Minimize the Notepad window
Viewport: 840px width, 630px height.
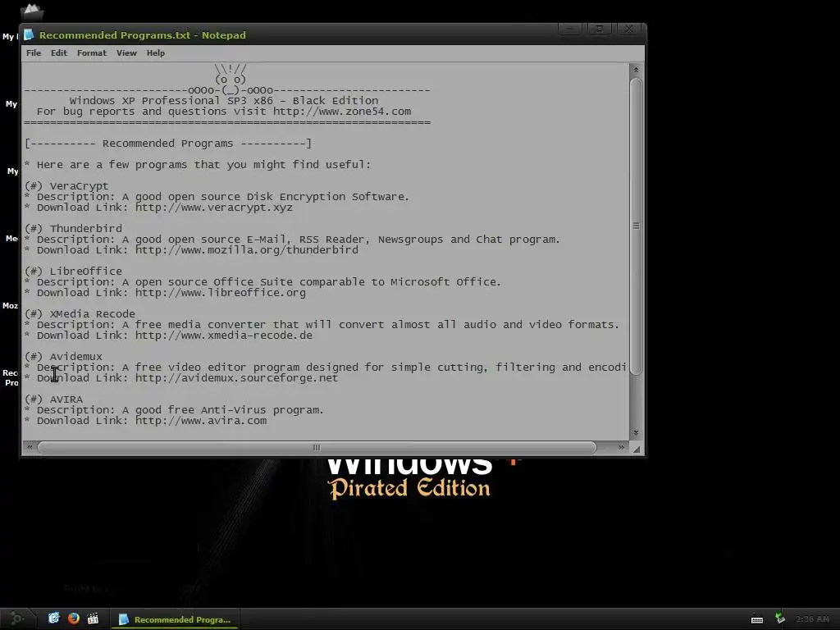point(569,29)
